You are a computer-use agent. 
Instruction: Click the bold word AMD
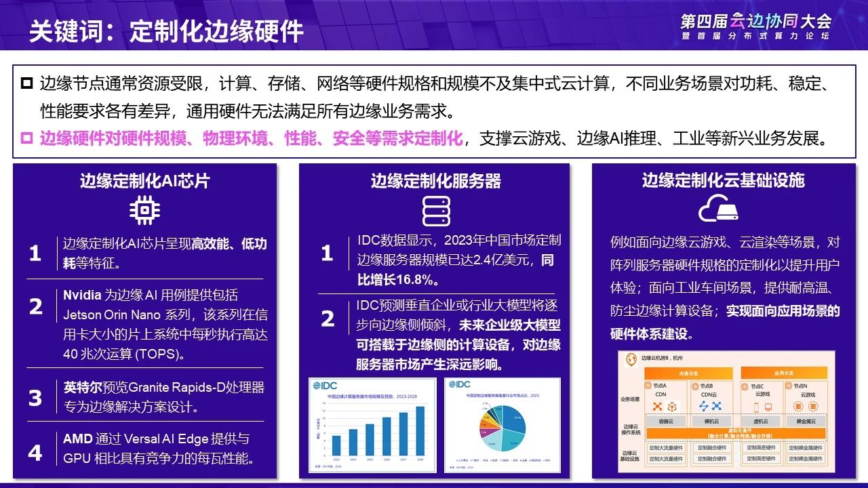click(77, 439)
